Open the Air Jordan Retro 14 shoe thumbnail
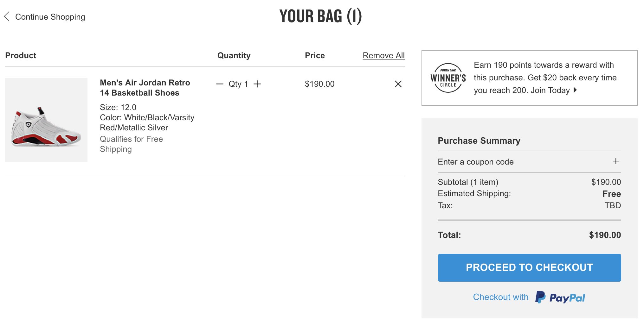644x325 pixels. point(46,120)
